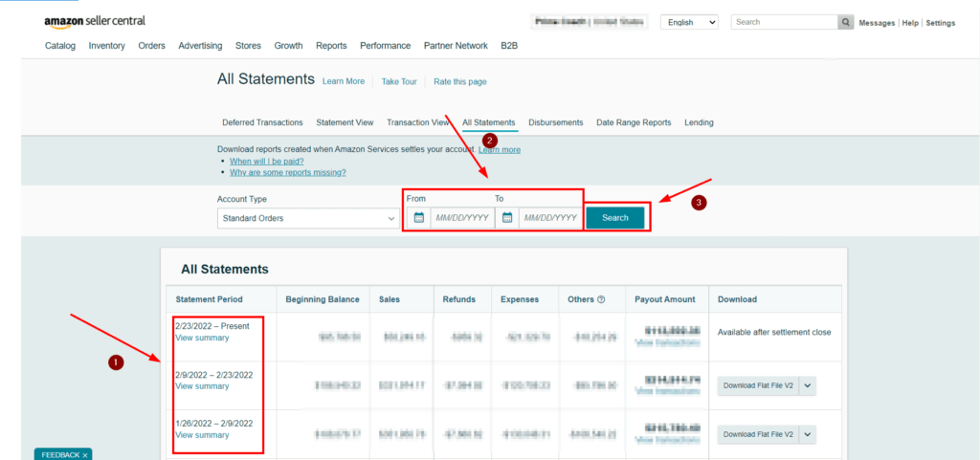Click the From date MM/DD/YYYY field
Viewport: 980px width, 460px height.
pyautogui.click(x=462, y=218)
